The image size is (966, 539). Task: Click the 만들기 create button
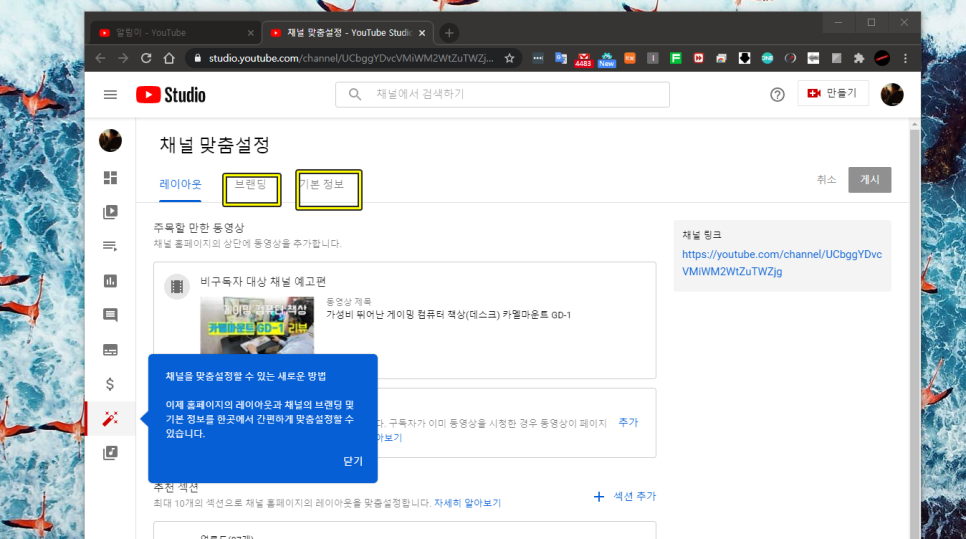833,93
